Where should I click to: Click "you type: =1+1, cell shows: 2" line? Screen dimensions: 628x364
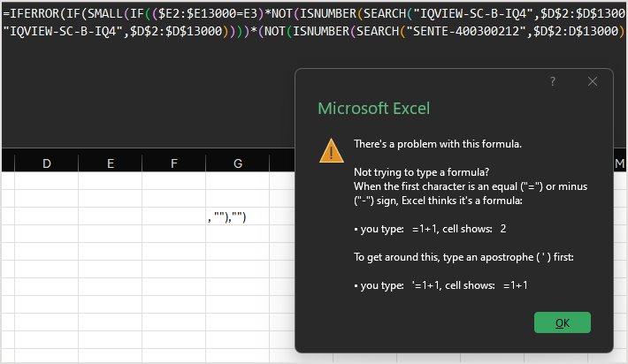pyautogui.click(x=430, y=229)
